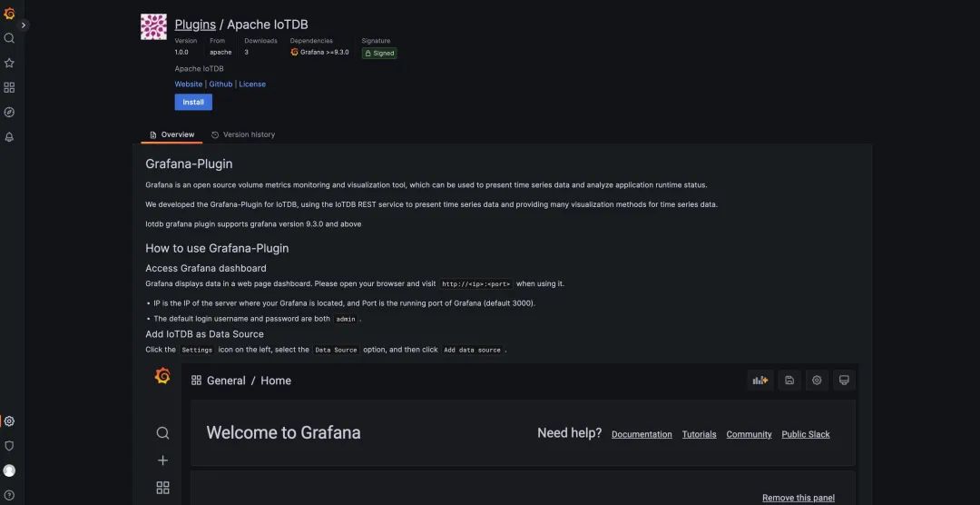Open Help question mark icon
Image resolution: width=980 pixels, height=505 pixels.
[9, 495]
